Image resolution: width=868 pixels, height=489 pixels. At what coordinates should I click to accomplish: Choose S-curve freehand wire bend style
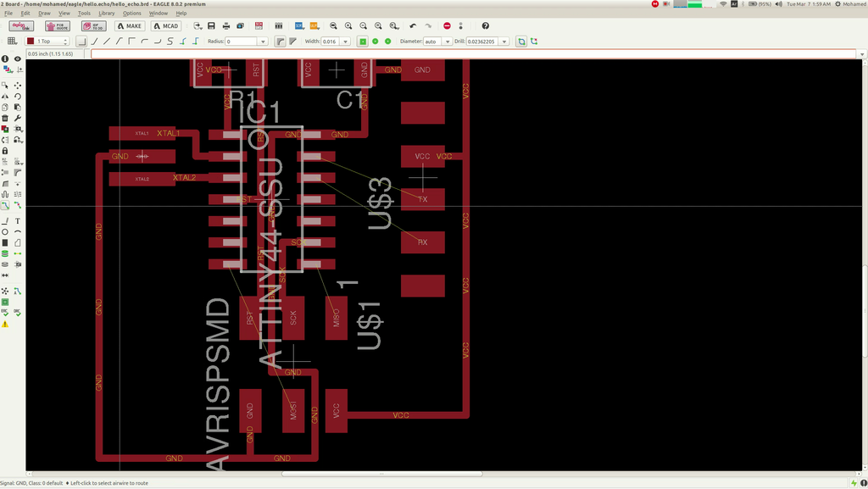coord(170,42)
